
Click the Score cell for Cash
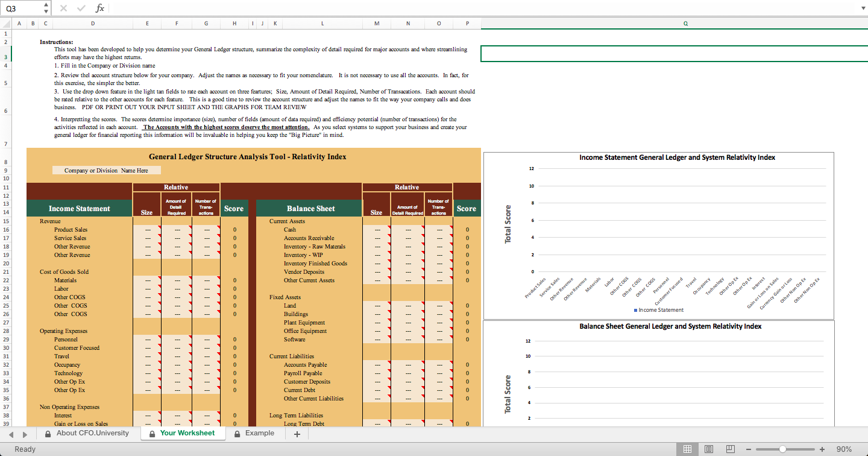point(467,230)
